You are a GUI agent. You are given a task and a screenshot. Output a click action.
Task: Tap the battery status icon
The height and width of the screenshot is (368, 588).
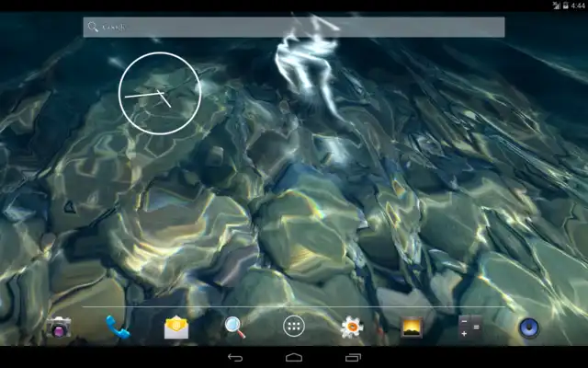click(x=566, y=6)
